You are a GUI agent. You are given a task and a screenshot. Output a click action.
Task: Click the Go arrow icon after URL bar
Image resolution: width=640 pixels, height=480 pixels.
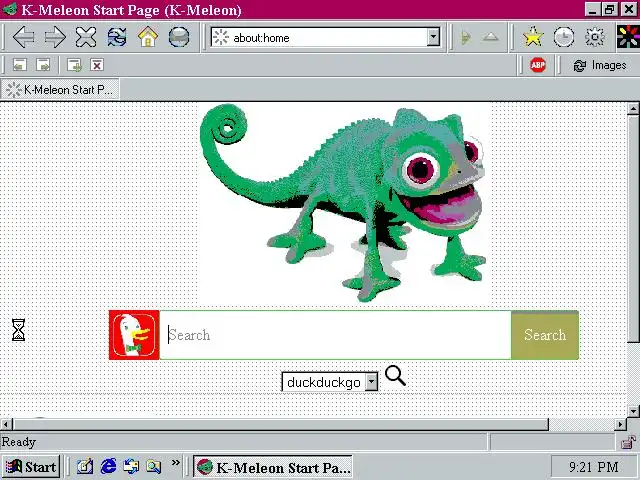466,38
